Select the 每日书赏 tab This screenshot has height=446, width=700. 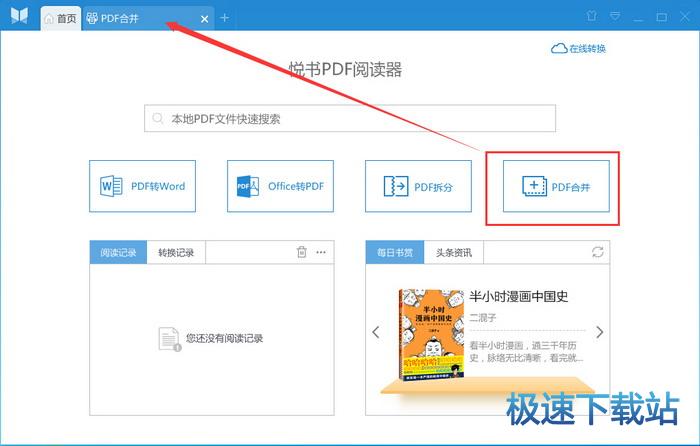tap(395, 252)
